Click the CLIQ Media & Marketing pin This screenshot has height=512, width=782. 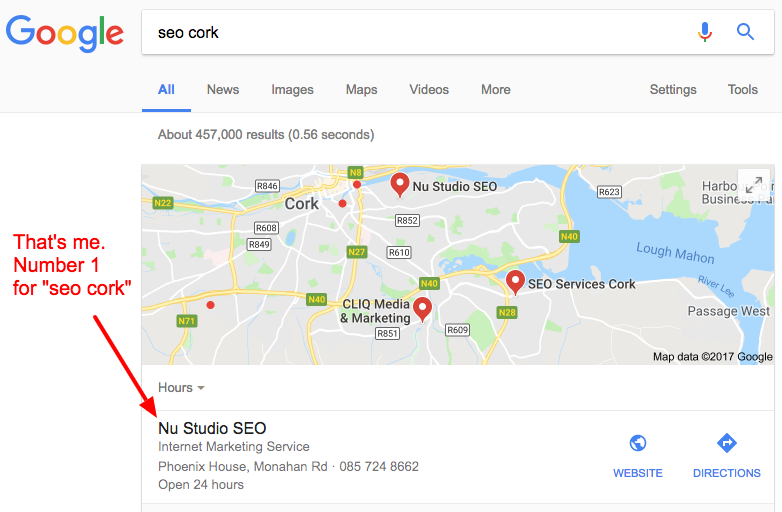pyautogui.click(x=423, y=309)
